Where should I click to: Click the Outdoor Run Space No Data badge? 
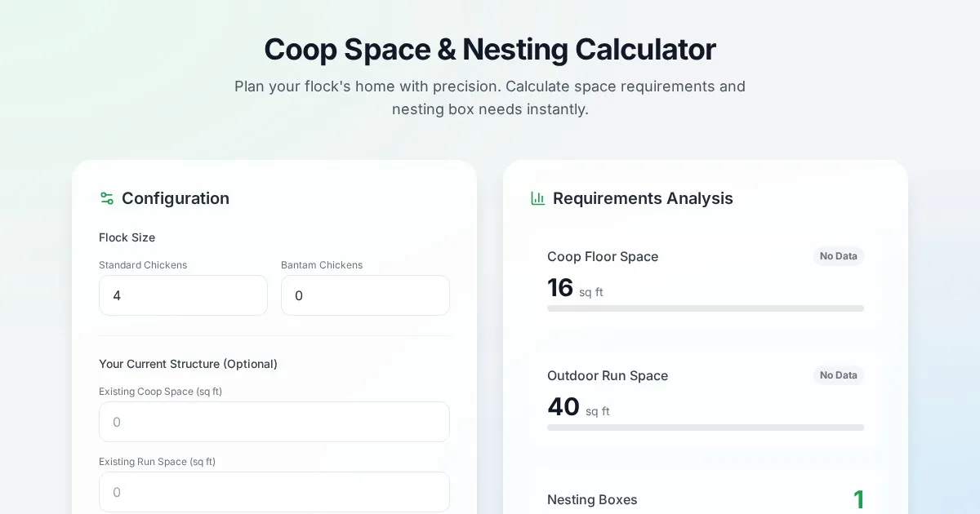click(838, 375)
